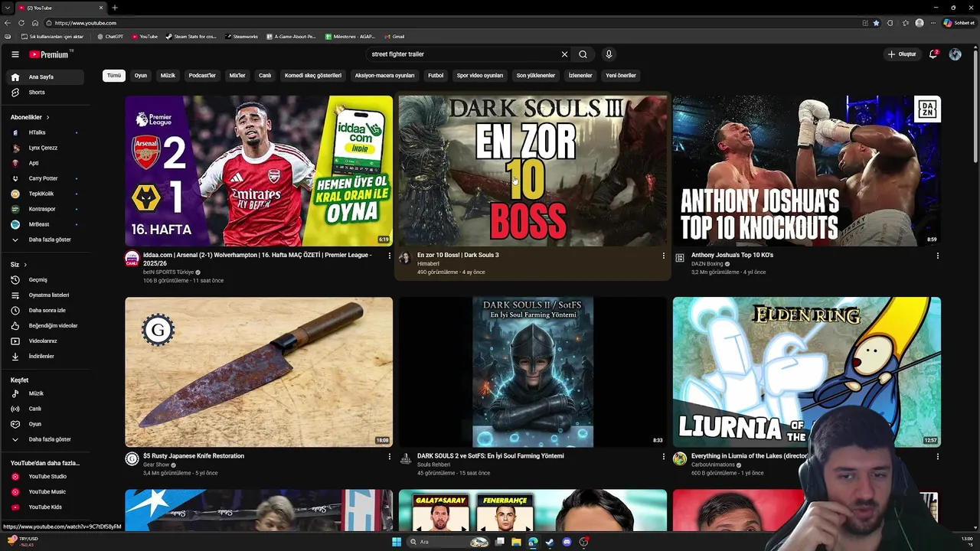Toggle the favorite star in address bar
Image resolution: width=980 pixels, height=551 pixels.
(877, 23)
